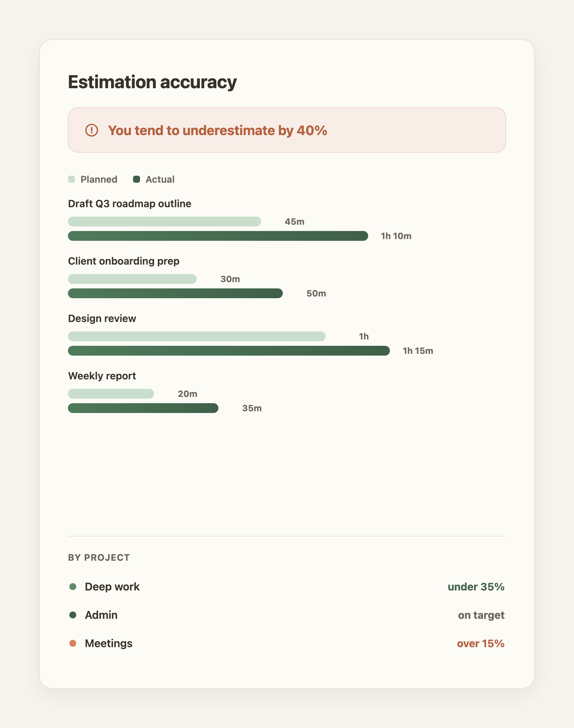Viewport: 574px width, 728px height.
Task: Click the 'under 35%' status label
Action: [476, 587]
